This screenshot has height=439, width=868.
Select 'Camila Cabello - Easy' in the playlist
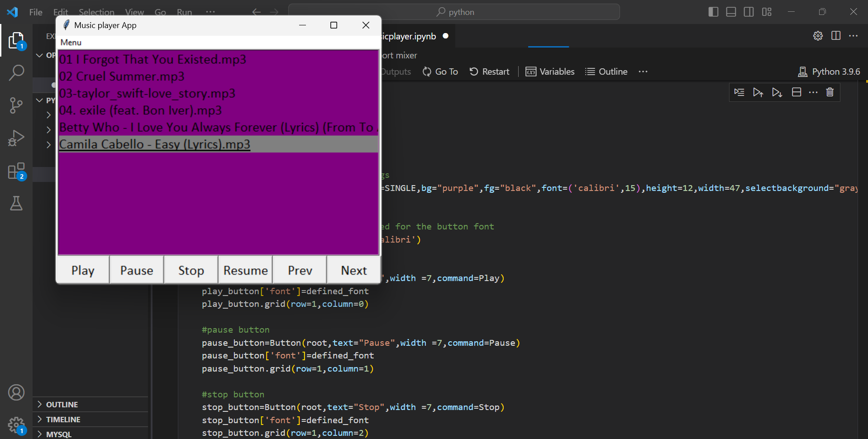tap(155, 144)
